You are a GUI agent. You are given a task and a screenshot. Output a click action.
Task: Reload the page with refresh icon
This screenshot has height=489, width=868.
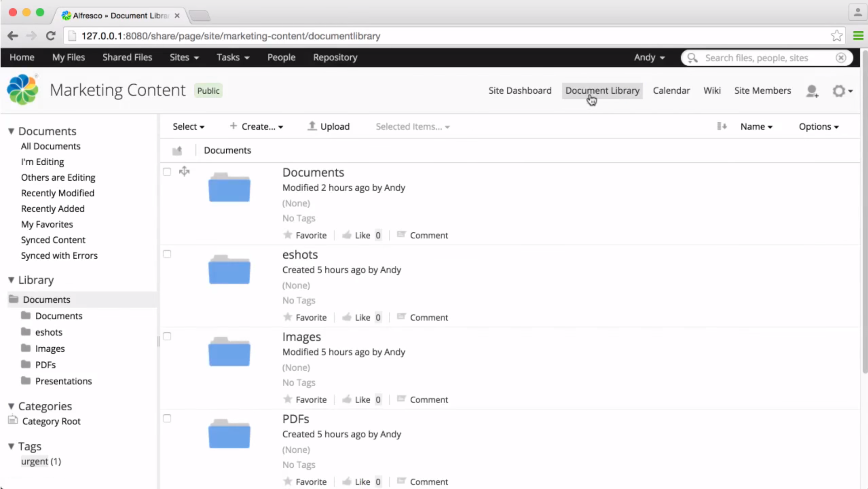click(x=51, y=36)
